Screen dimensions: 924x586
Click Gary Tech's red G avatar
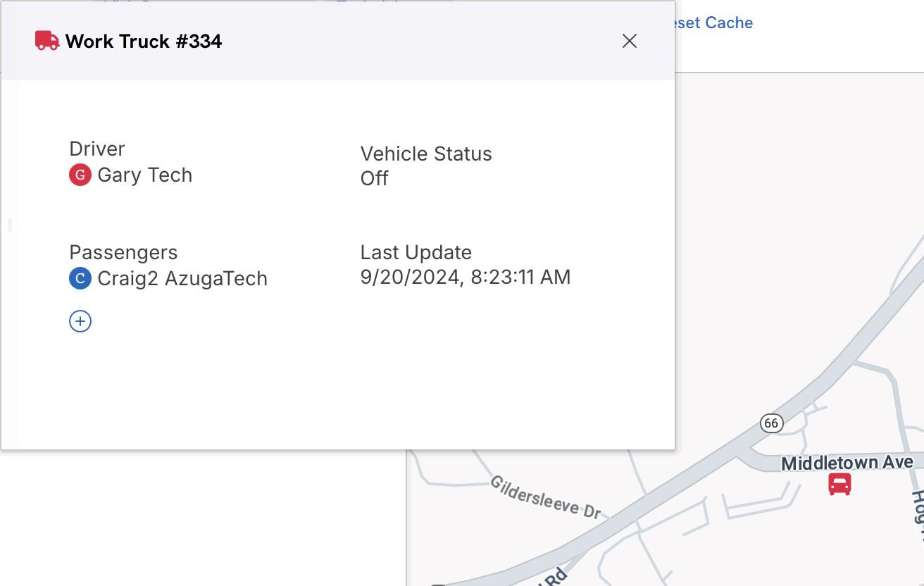pos(80,175)
